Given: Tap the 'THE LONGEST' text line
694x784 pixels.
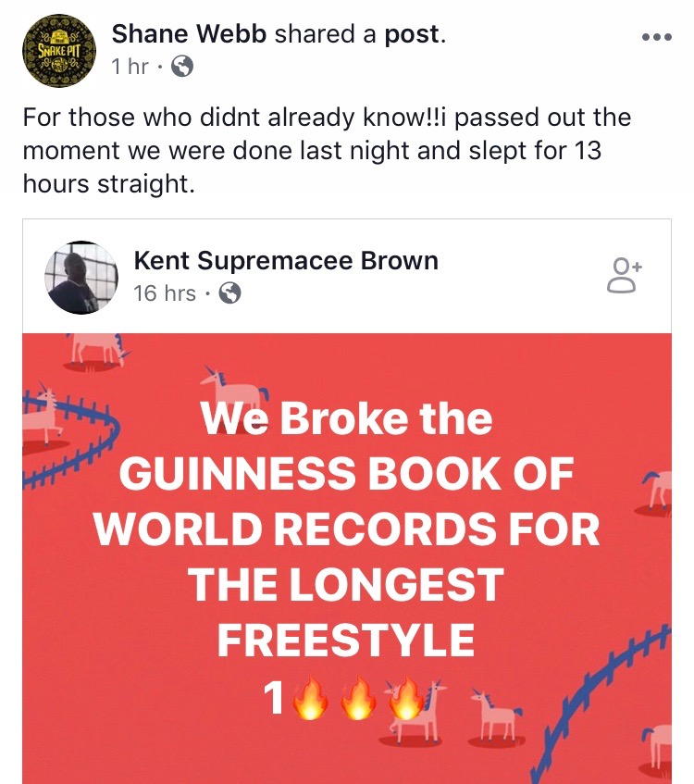Looking at the screenshot, I should (345, 584).
